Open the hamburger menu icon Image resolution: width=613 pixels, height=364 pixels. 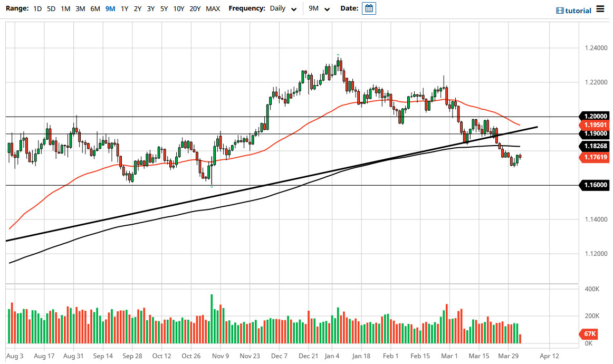point(600,9)
